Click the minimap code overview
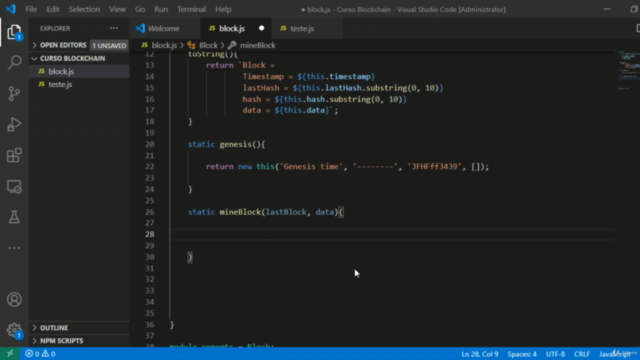This screenshot has width=640, height=360. pos(628,69)
